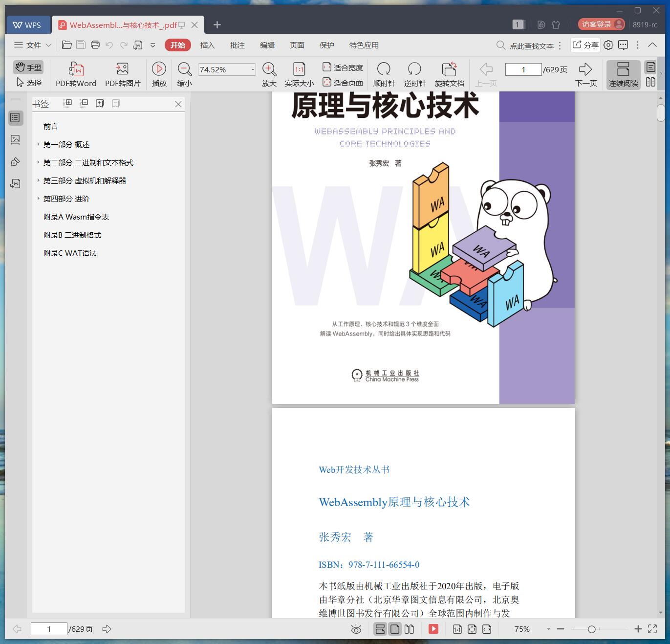This screenshot has height=644, width=670.
Task: Jump to 附录B 二进制格式 bookmark
Action: 72,235
